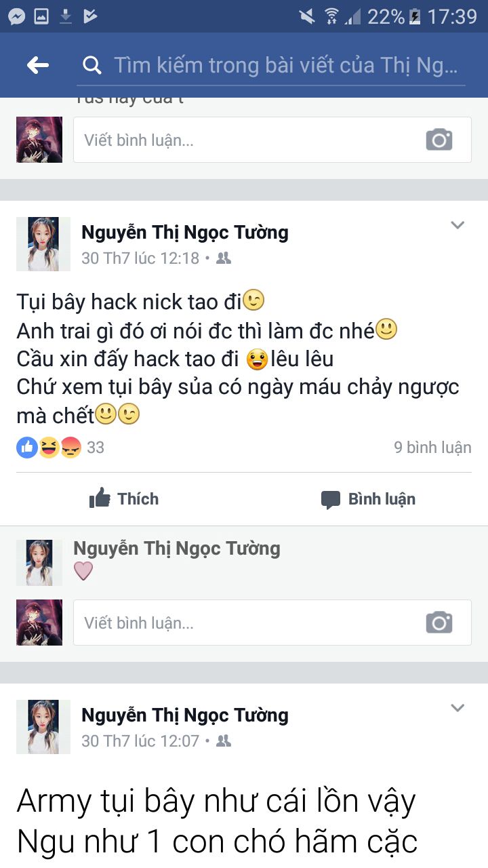Expand options chevron on 12:07 post
This screenshot has width=488, height=868.
(x=458, y=708)
